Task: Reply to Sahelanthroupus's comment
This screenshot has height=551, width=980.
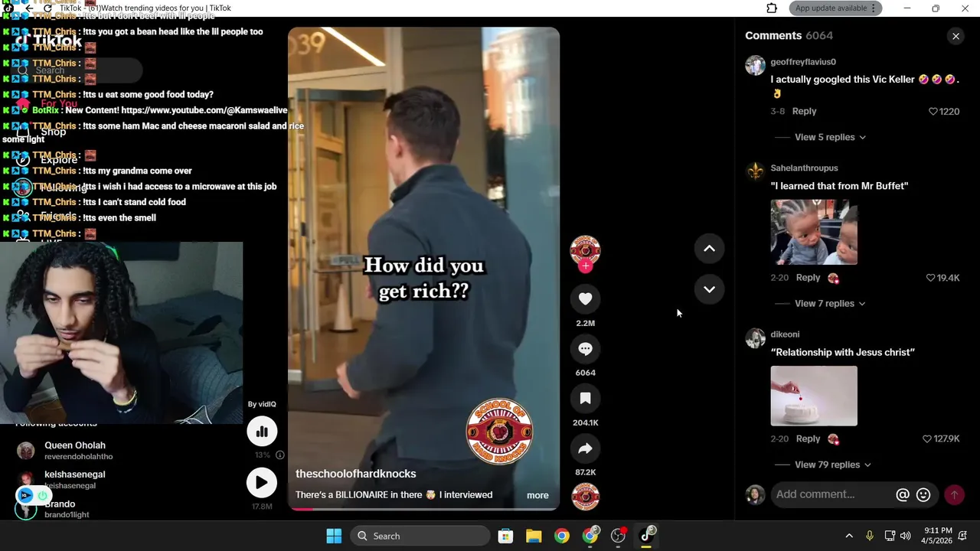Action: tap(808, 278)
